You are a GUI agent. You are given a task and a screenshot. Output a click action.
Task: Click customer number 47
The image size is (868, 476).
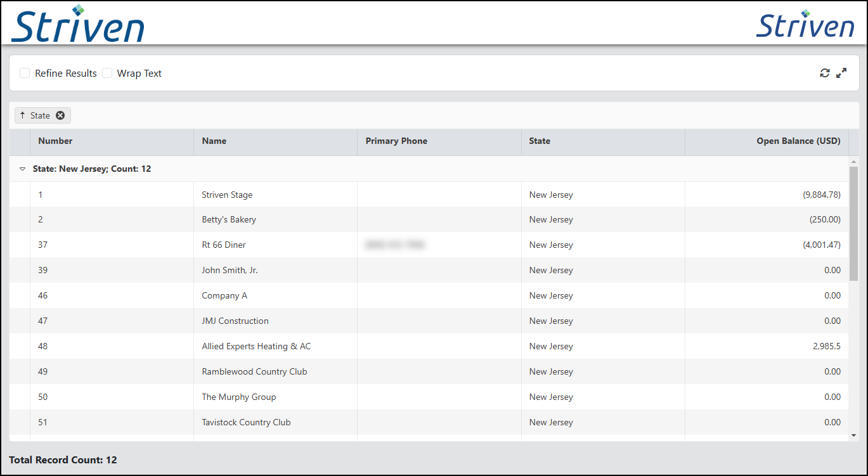[42, 321]
